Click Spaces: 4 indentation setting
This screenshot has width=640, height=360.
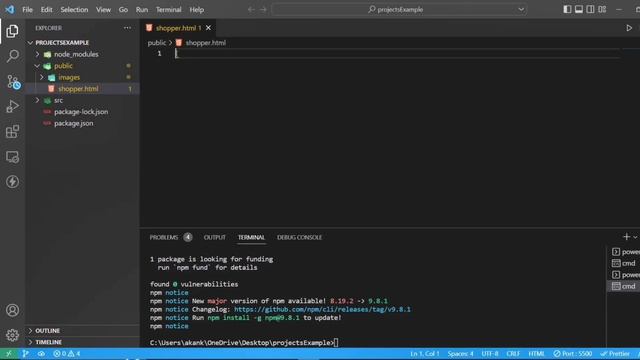460,353
